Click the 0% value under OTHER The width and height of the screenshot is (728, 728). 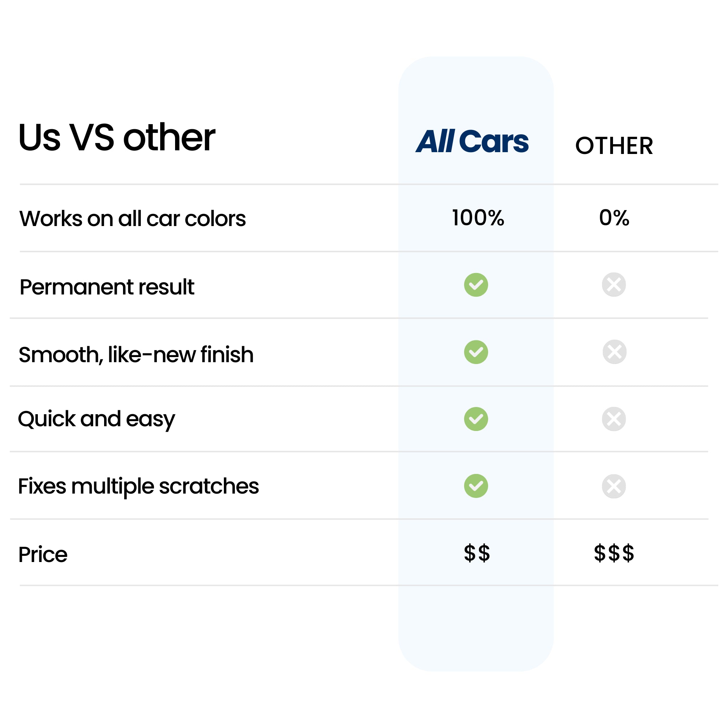[614, 218]
